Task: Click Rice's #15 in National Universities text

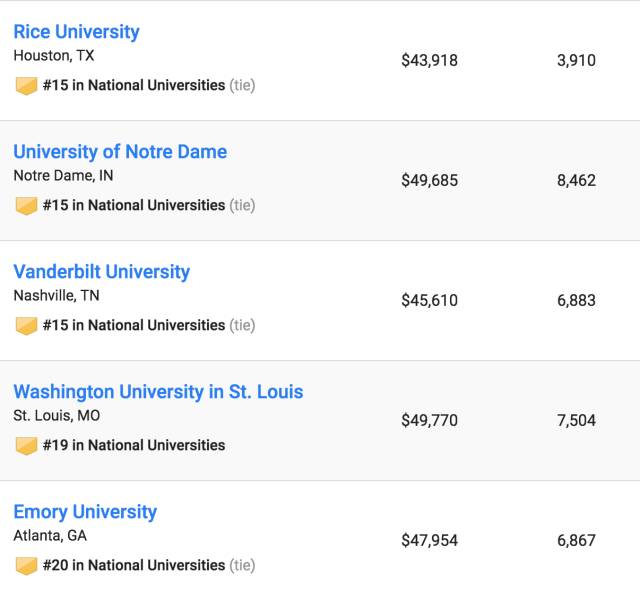Action: 134,86
